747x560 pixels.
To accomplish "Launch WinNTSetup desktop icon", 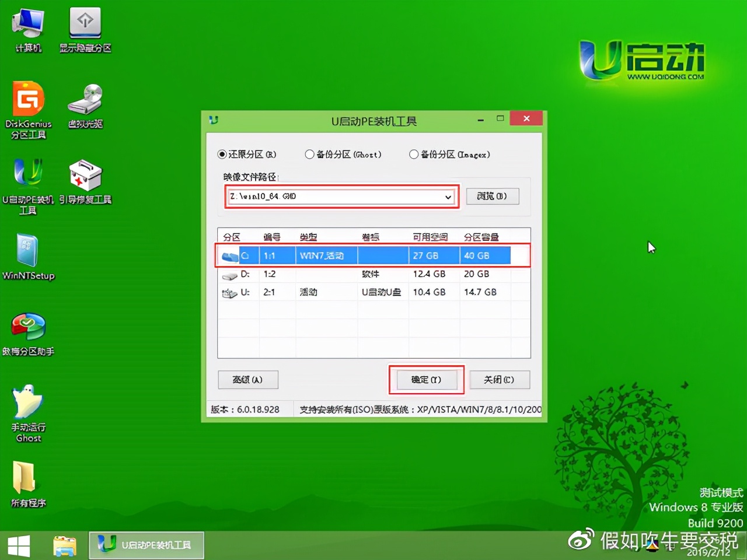I will pos(27,257).
